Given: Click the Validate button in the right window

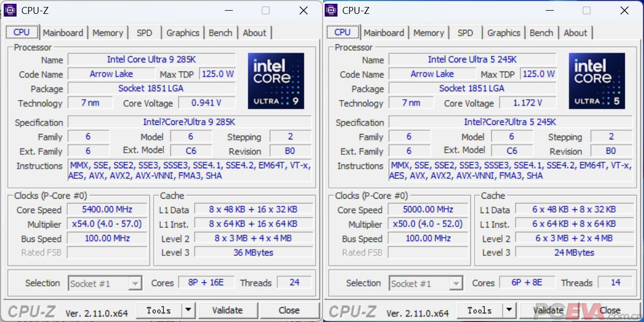Looking at the screenshot, I should 548,310.
